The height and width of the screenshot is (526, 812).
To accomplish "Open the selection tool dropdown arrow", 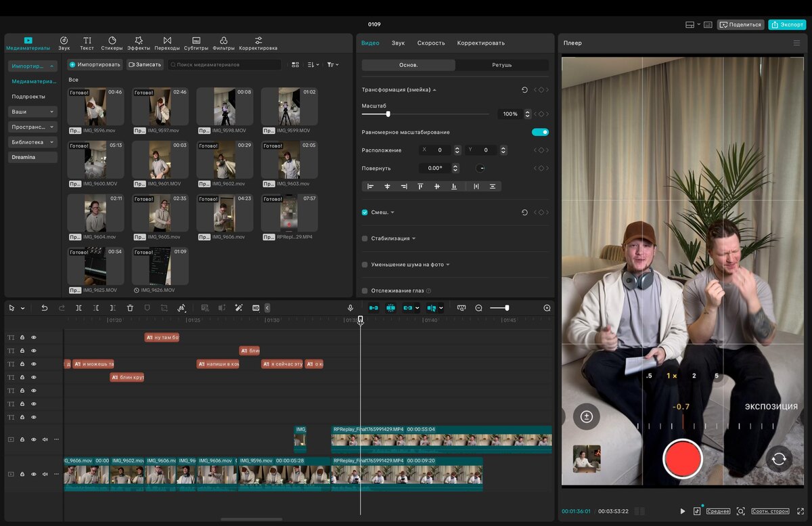I will click(22, 308).
